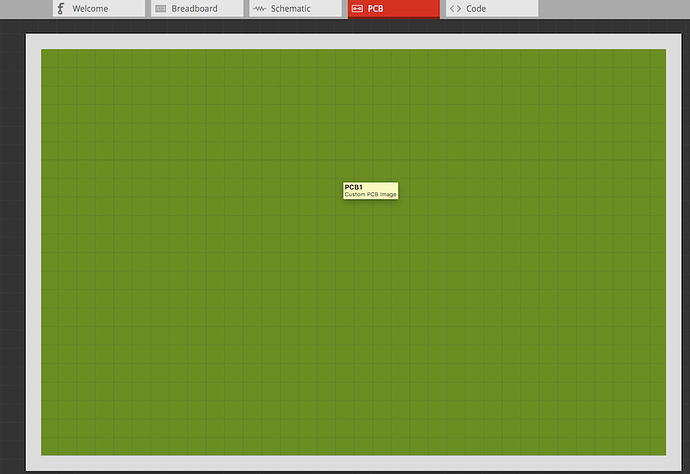Select the PCB tab

coord(394,8)
